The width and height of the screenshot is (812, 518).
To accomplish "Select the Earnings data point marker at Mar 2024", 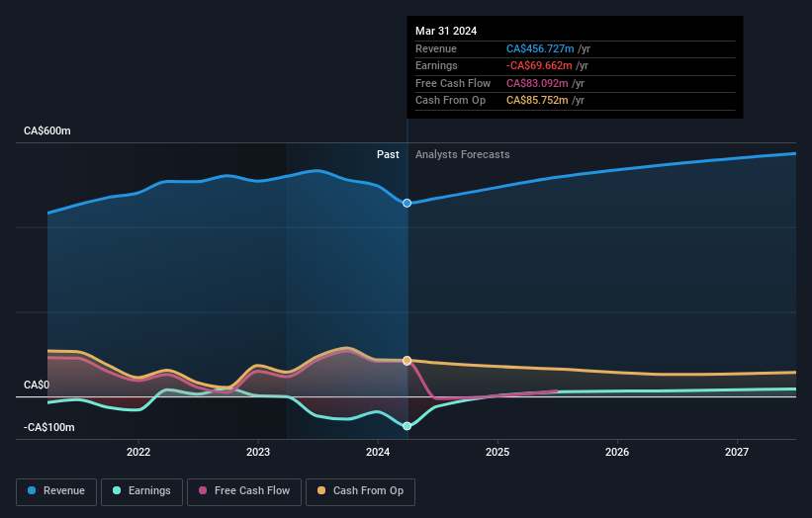I will point(407,426).
